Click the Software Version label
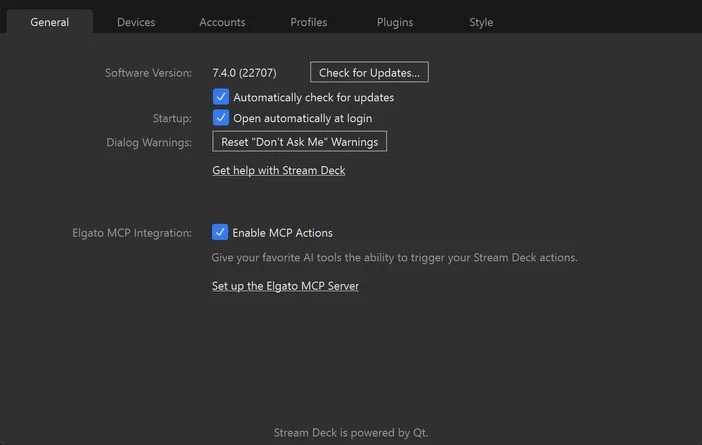Viewport: 702px width, 445px height. click(148, 73)
